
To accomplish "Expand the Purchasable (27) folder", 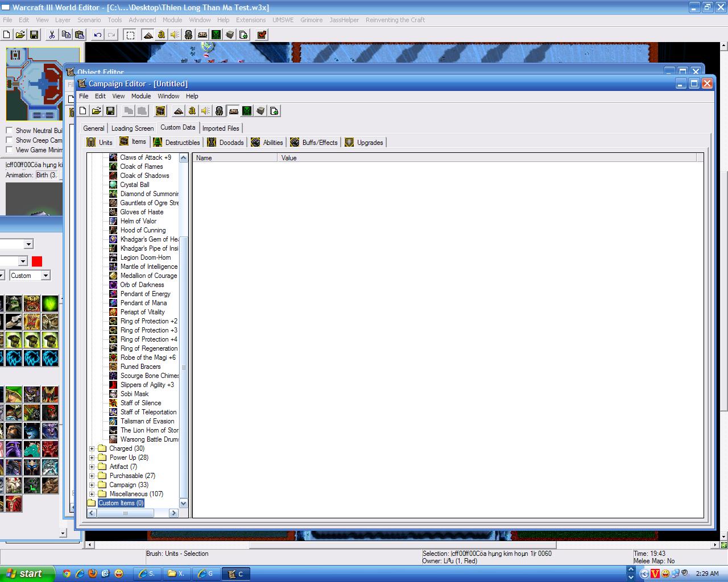I will point(92,476).
